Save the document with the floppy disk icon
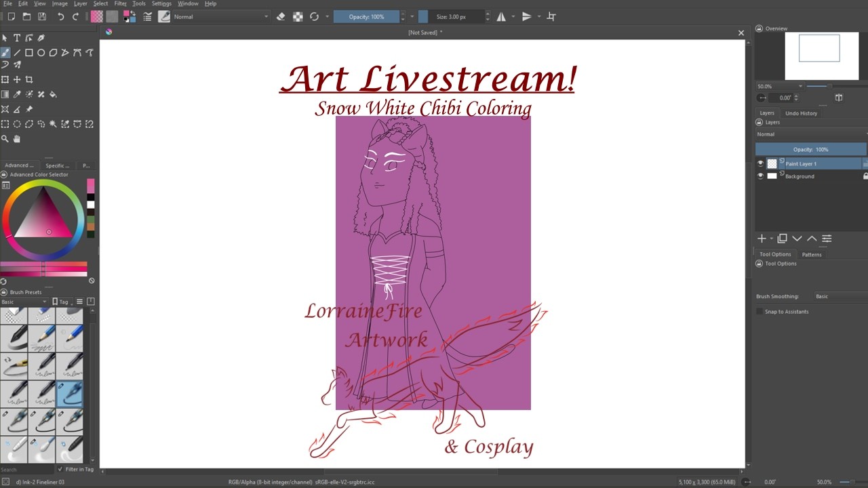This screenshot has width=868, height=488. (42, 16)
